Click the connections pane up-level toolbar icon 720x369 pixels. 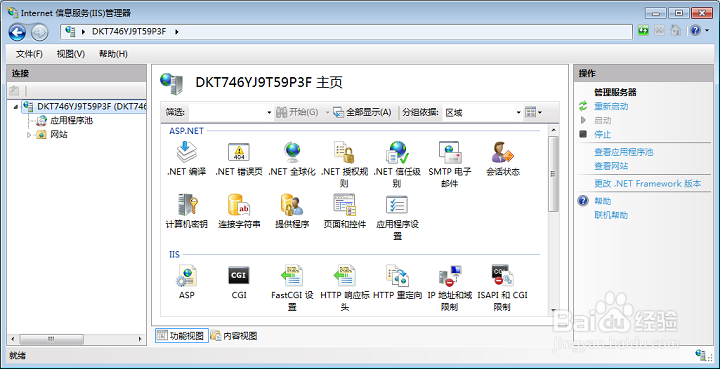[x=14, y=90]
